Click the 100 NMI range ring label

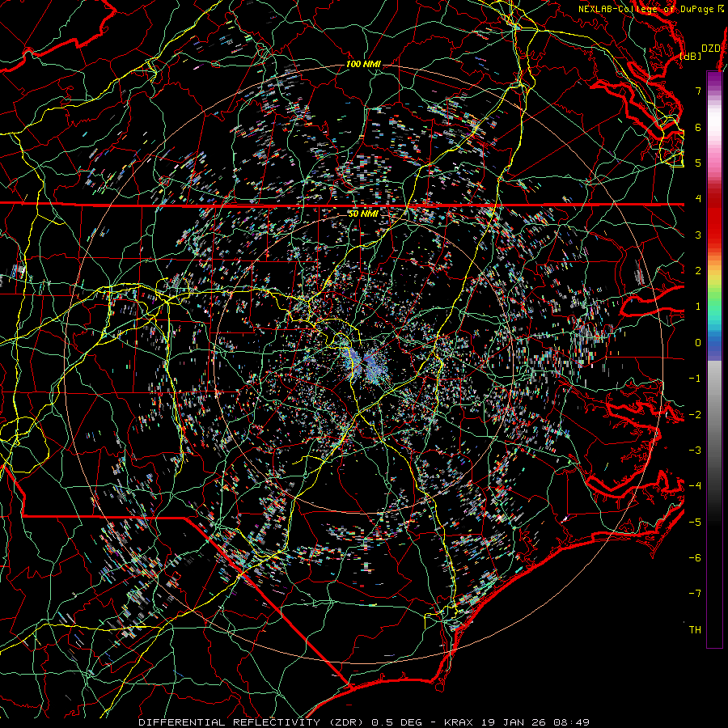point(363,64)
